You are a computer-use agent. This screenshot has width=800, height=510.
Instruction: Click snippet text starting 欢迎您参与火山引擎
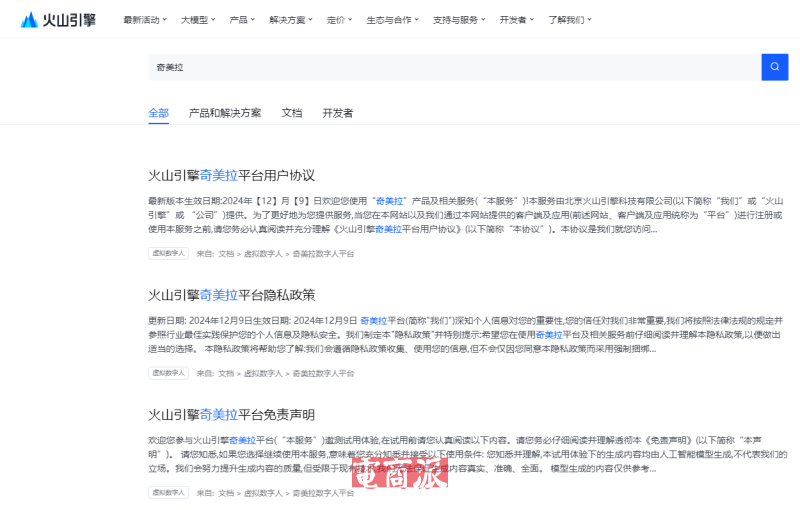tap(467, 454)
